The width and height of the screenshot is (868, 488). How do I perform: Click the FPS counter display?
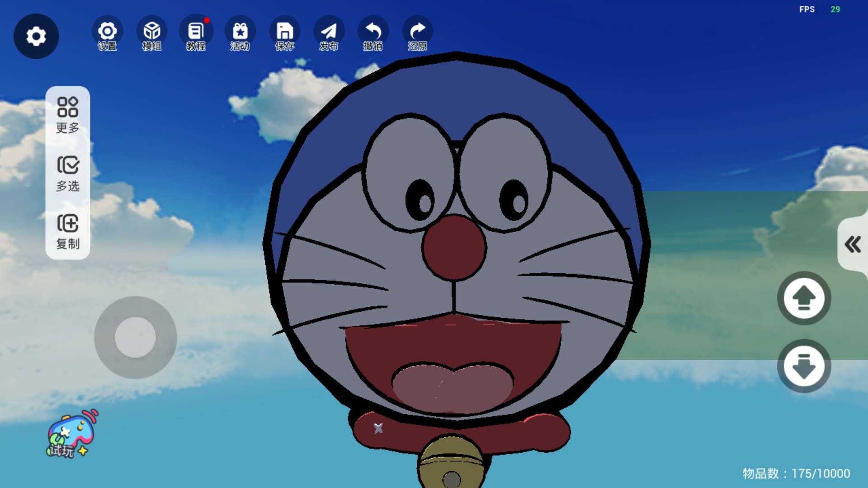[819, 9]
